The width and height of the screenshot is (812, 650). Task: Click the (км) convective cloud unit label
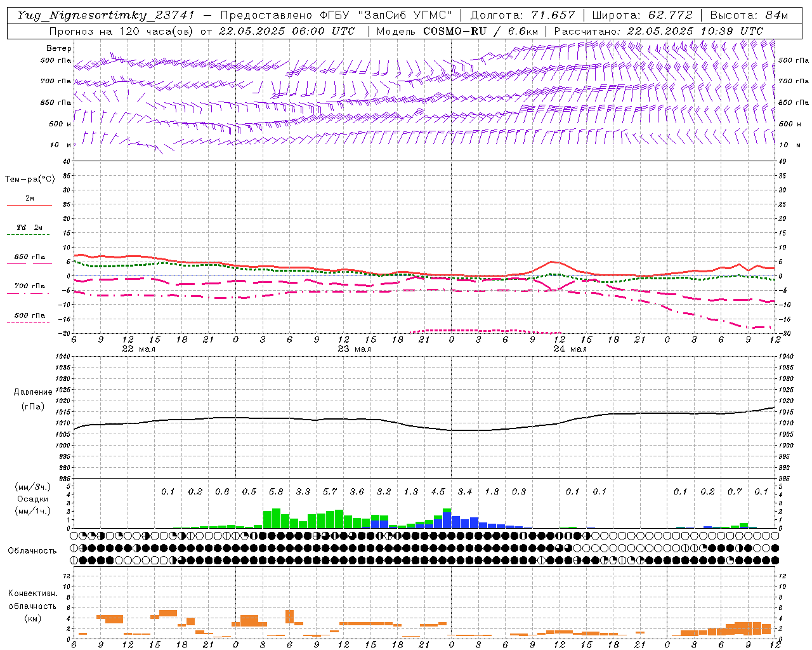[x=32, y=618]
